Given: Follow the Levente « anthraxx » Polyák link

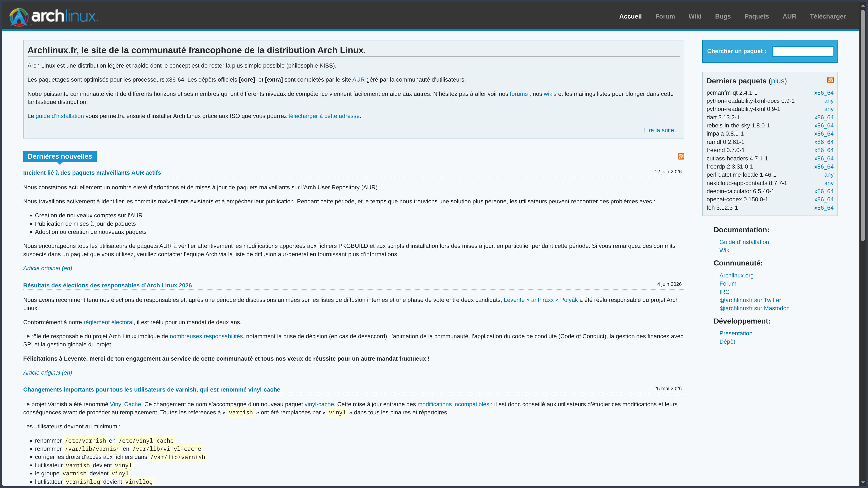Looking at the screenshot, I should pos(540,300).
